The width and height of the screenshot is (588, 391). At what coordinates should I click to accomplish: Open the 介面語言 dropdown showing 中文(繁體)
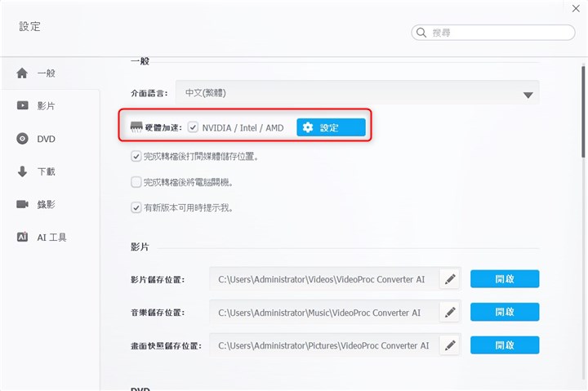coord(358,92)
